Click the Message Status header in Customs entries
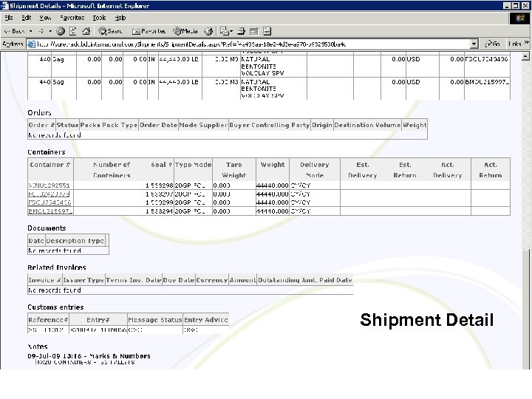This screenshot has width=532, height=399. (x=155, y=320)
